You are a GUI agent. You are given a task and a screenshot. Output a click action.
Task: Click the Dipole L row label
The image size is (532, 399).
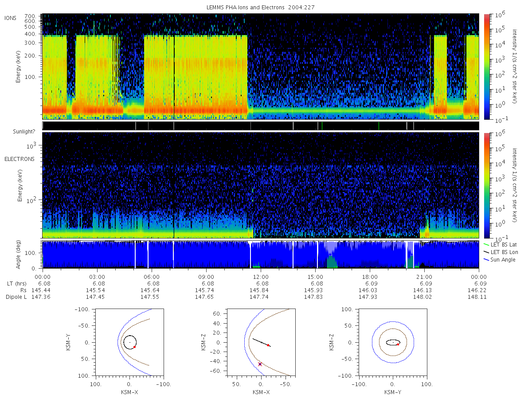16,297
